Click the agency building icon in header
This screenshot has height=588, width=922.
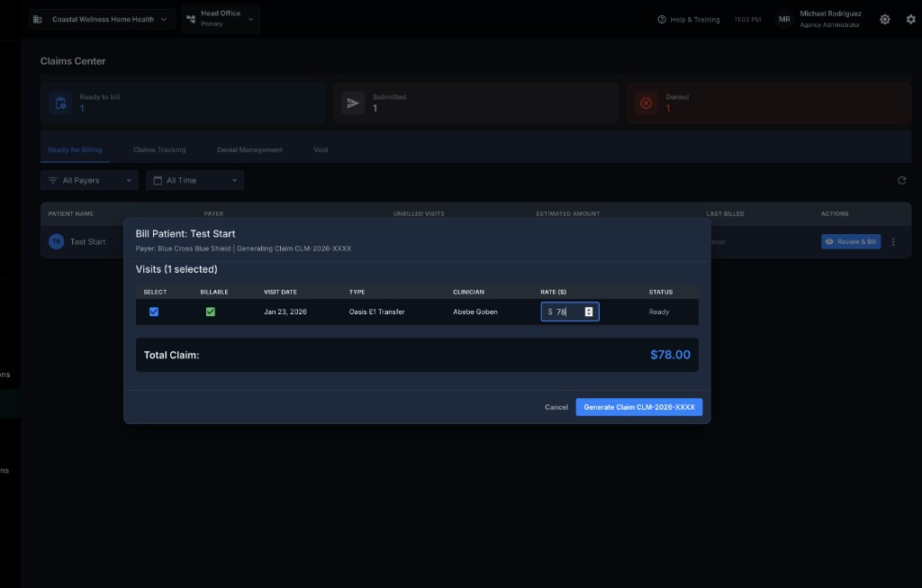coord(38,20)
